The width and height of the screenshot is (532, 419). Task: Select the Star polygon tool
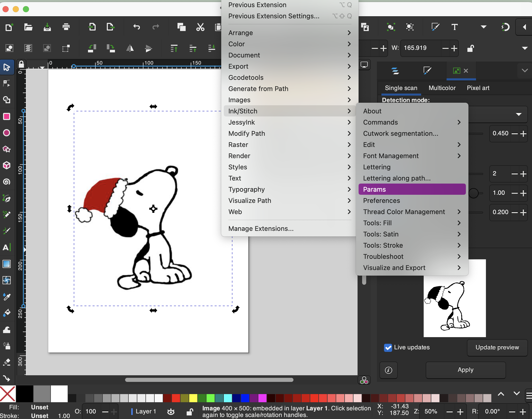coord(7,149)
